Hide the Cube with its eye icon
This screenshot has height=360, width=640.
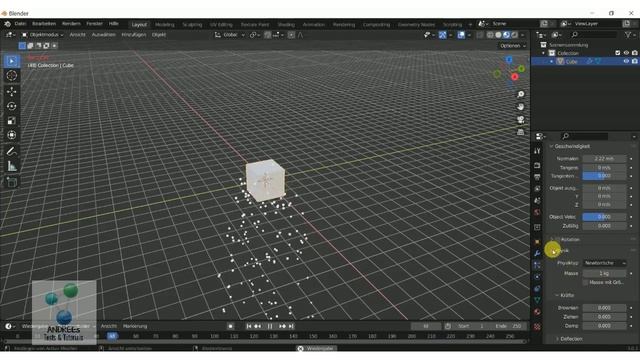tap(626, 61)
